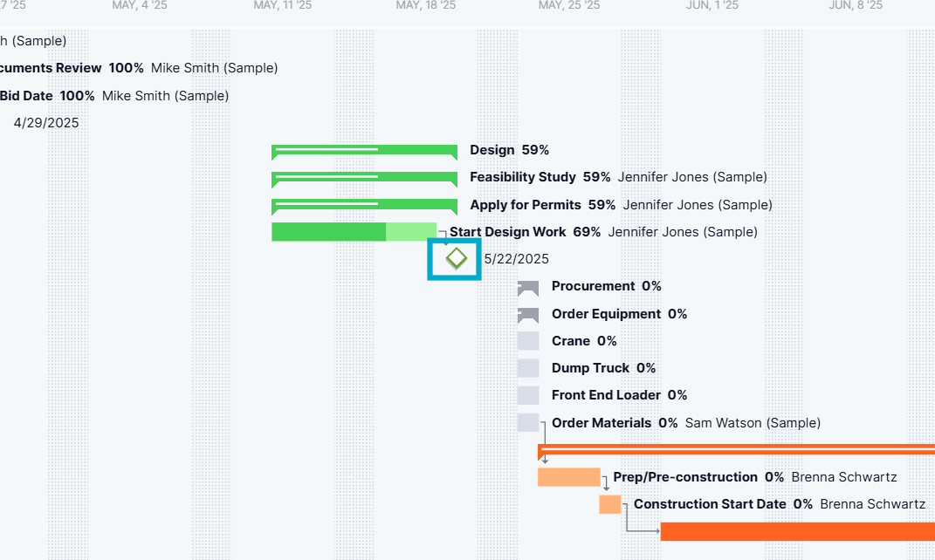Click Sam Watson assigned to Order Materials
935x560 pixels.
coord(753,422)
